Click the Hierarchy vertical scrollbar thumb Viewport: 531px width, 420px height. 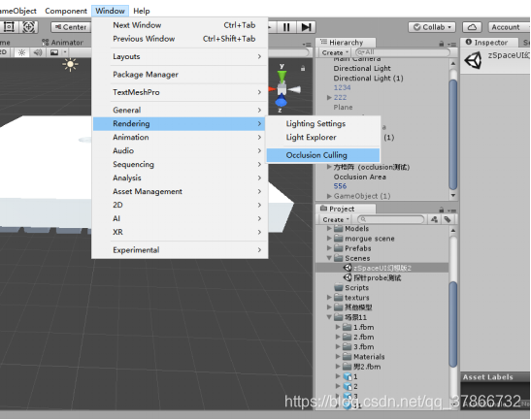[x=452, y=135]
